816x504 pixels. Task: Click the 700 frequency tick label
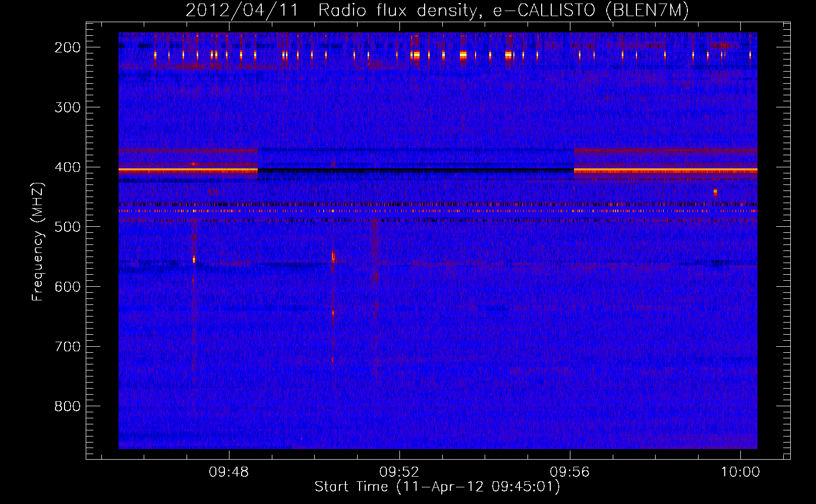[x=68, y=347]
